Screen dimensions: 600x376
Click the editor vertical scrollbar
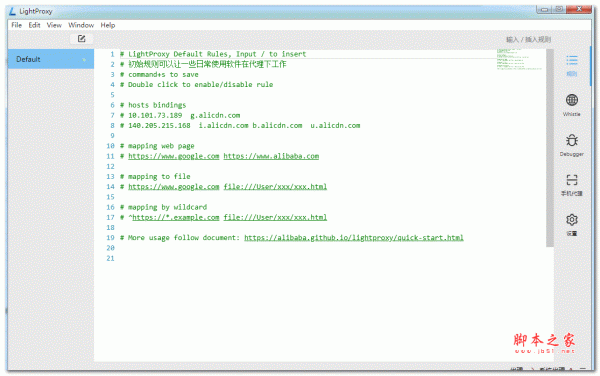coord(550,148)
